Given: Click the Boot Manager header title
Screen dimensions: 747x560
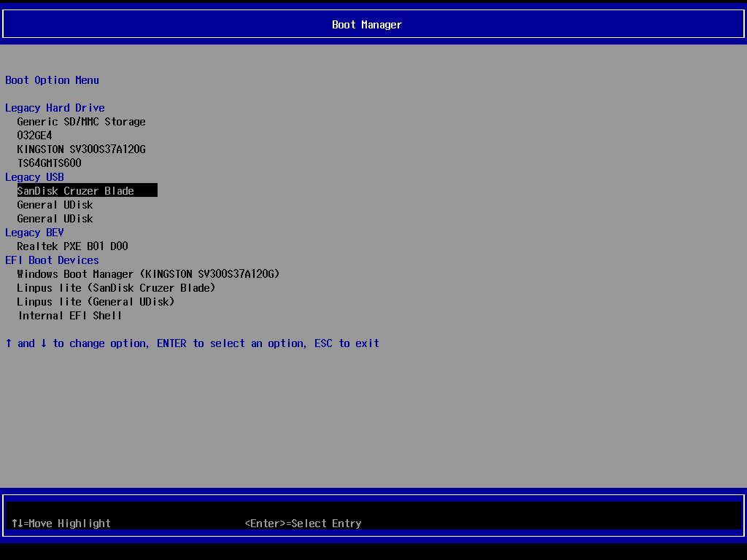Looking at the screenshot, I should tap(367, 25).
